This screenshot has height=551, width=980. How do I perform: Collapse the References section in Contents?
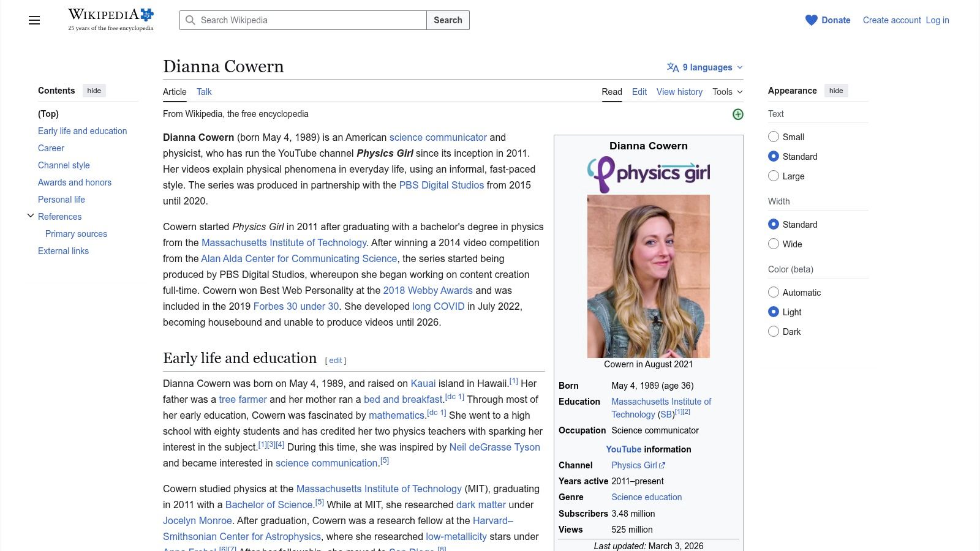tap(31, 216)
